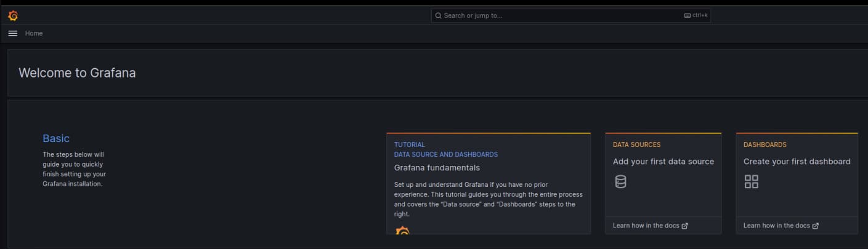
Task: Click the tutorial description paragraph
Action: point(488,199)
